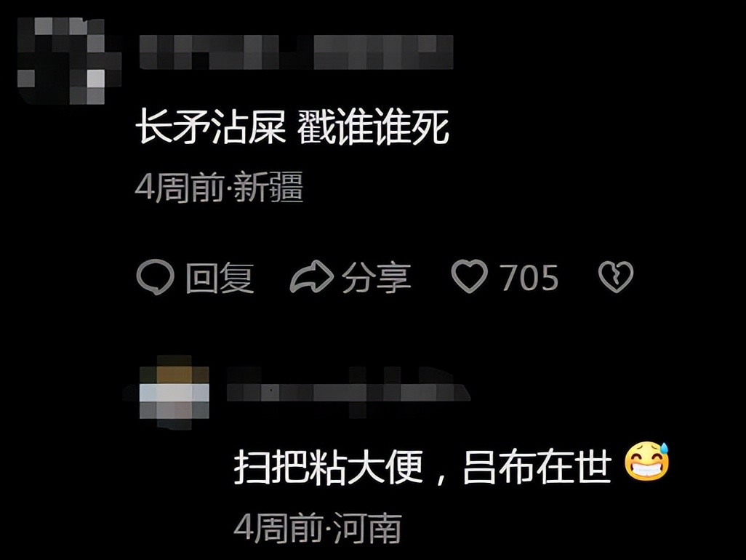Screen dimensions: 746x560
Task: Select the 新疆 location tag
Action: (x=269, y=188)
